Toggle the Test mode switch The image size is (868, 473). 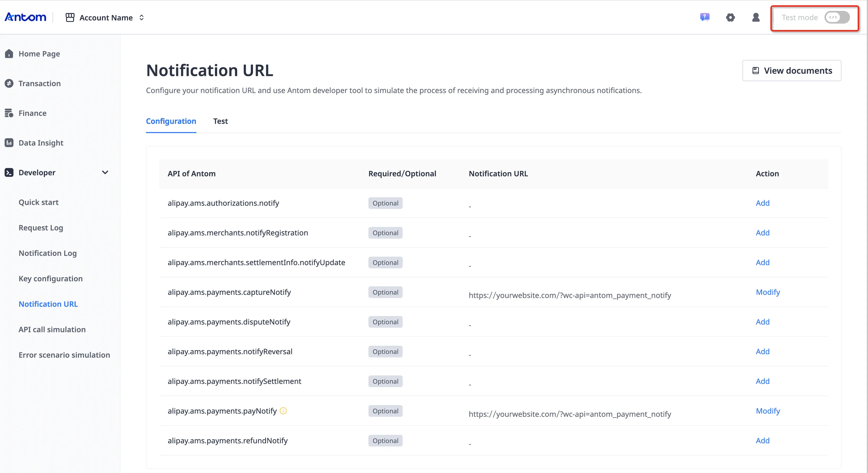pyautogui.click(x=837, y=17)
